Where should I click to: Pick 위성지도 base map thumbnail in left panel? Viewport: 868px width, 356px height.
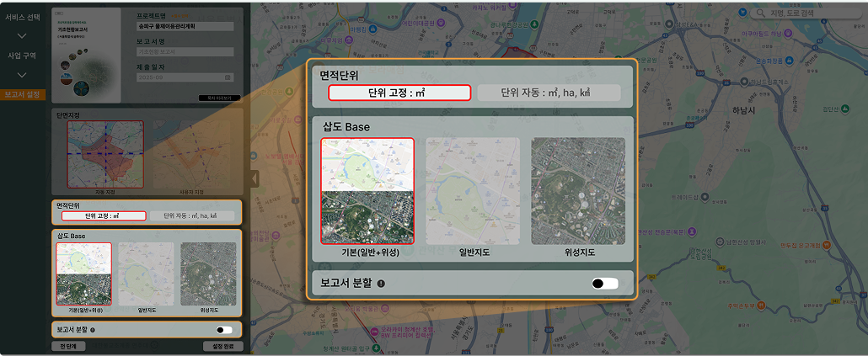(208, 274)
